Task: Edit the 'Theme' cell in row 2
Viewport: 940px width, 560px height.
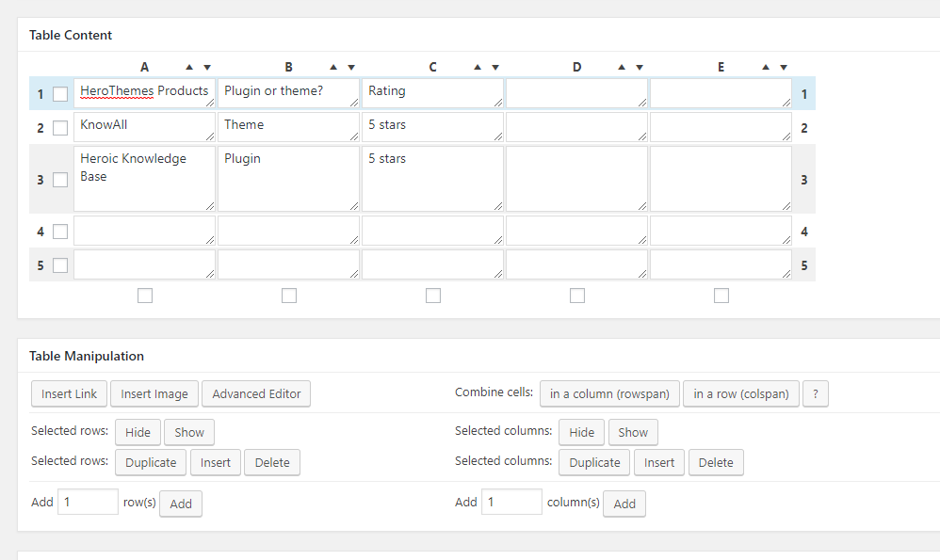Action: coord(288,128)
